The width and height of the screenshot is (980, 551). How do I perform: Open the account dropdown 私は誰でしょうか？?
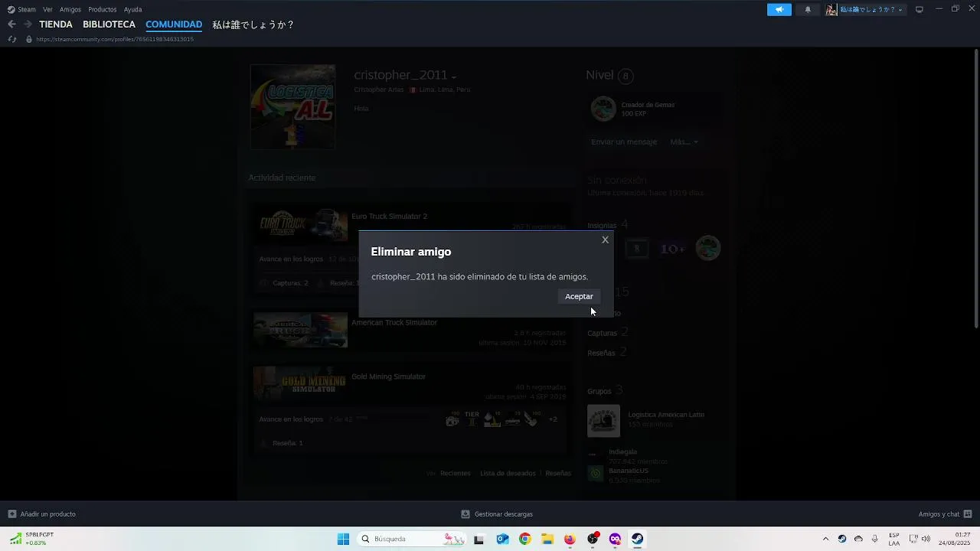pyautogui.click(x=865, y=9)
